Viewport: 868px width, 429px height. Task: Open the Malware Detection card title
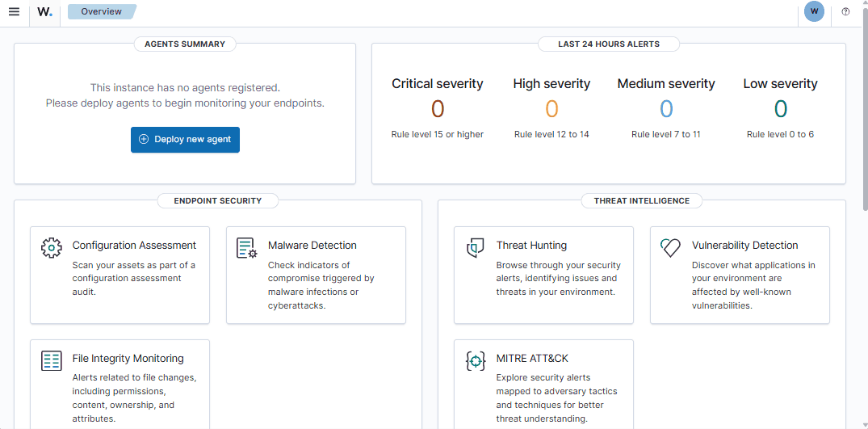click(312, 246)
